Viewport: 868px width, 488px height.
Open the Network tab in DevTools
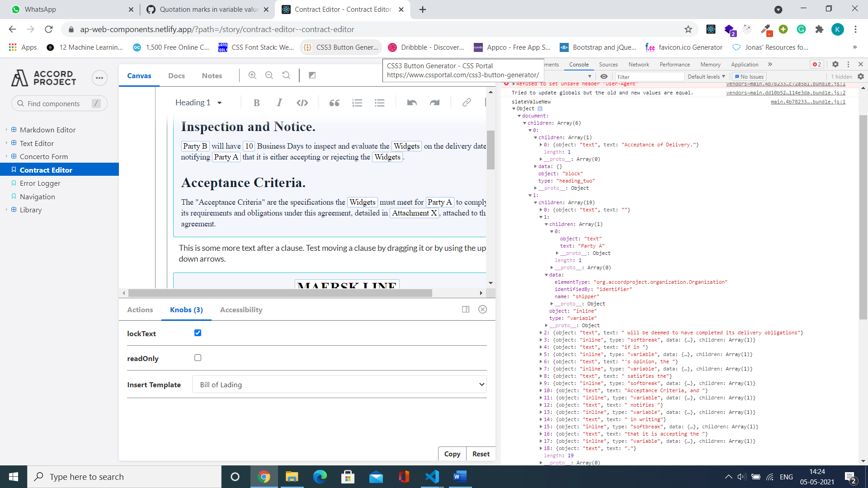(x=638, y=64)
